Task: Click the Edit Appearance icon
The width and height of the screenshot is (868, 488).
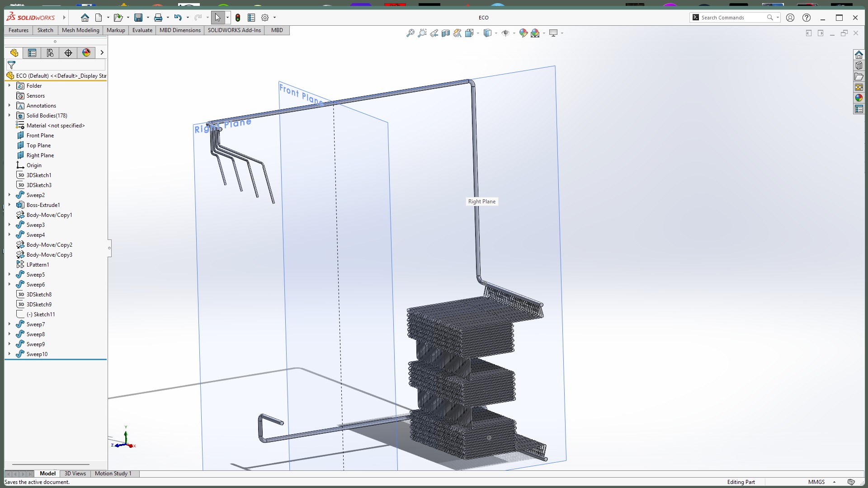Action: (524, 33)
